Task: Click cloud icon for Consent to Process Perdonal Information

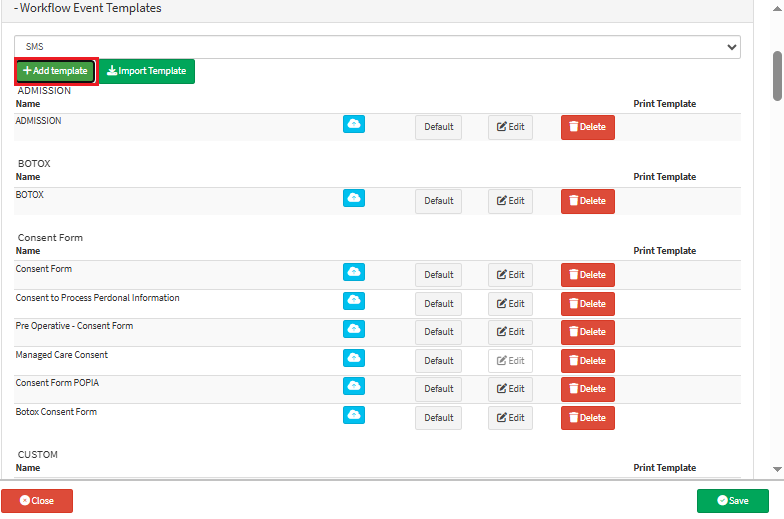Action: [354, 301]
